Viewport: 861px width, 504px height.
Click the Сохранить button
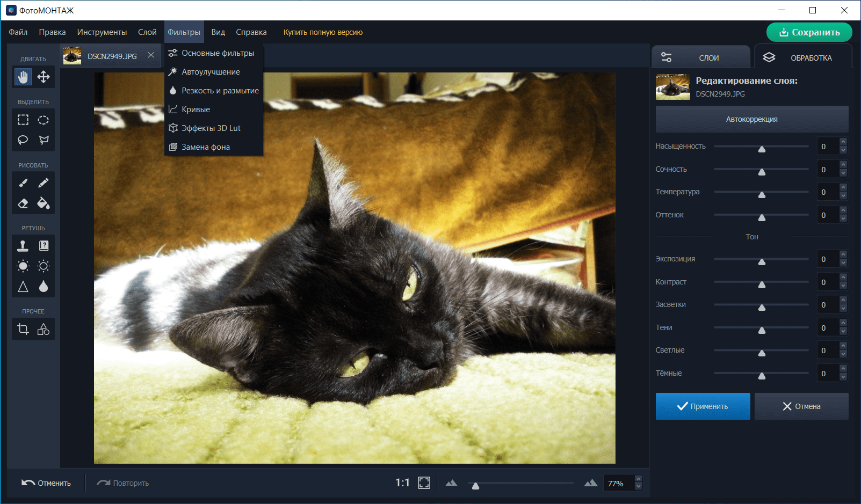pos(809,32)
